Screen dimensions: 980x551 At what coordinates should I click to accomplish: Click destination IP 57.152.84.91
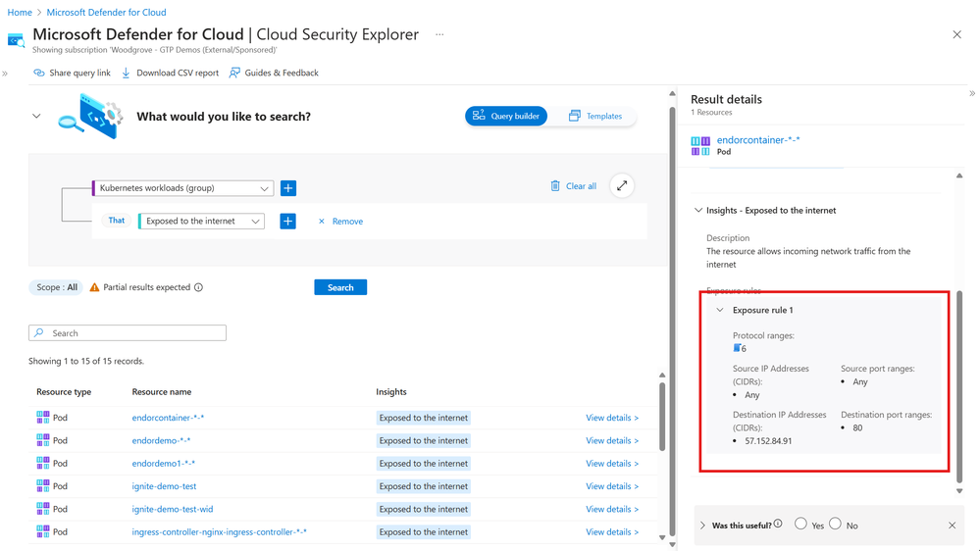[x=768, y=441]
